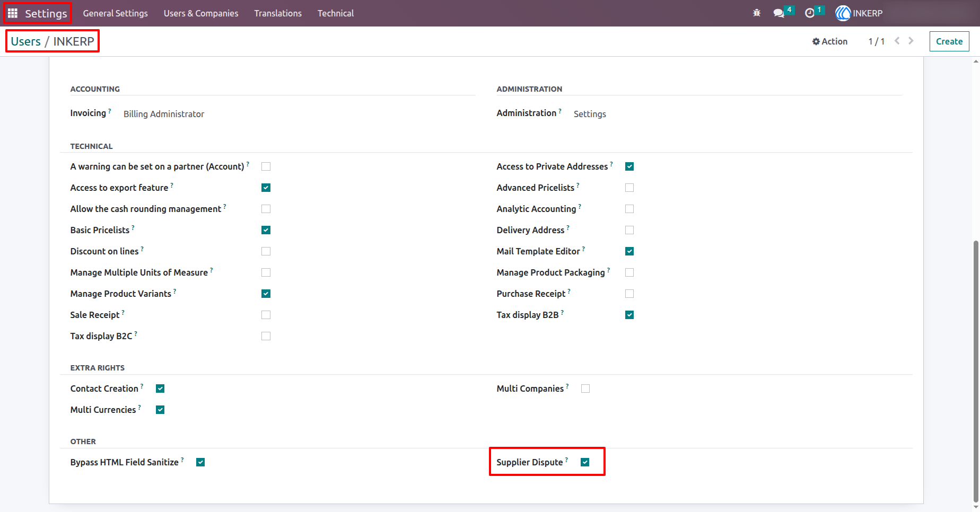980x512 pixels.
Task: Open the conversations chat icon
Action: click(778, 13)
